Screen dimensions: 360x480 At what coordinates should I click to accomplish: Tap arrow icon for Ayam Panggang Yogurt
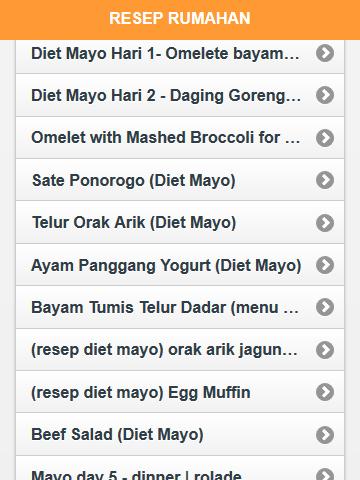click(x=325, y=265)
